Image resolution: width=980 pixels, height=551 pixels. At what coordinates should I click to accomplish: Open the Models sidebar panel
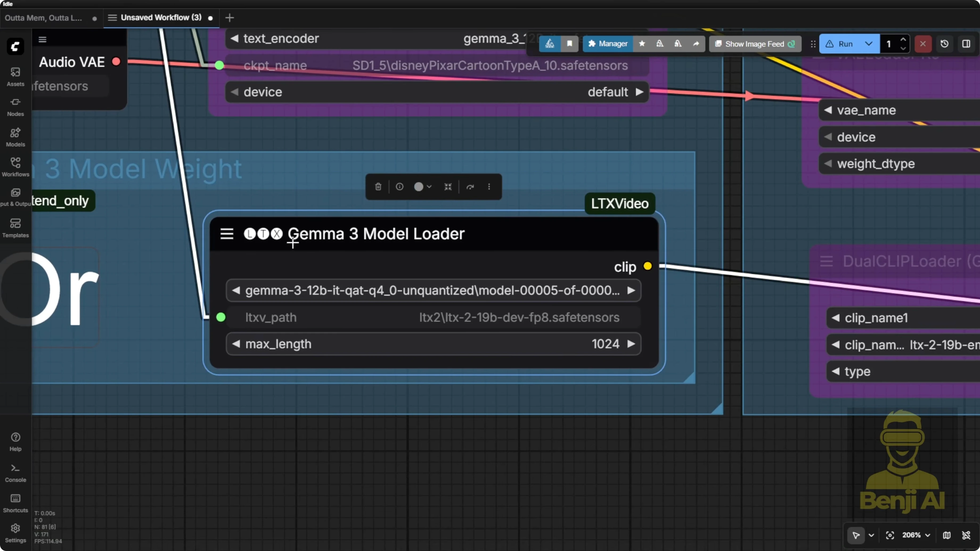pos(15,137)
